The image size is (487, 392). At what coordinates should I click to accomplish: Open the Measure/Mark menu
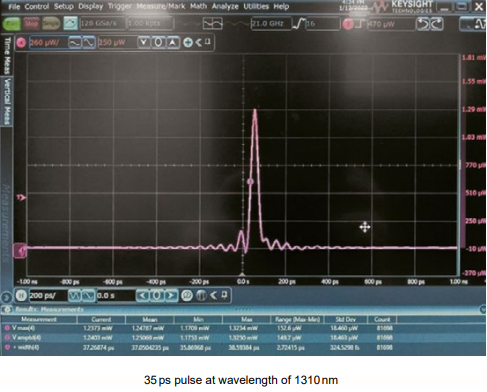[161, 6]
